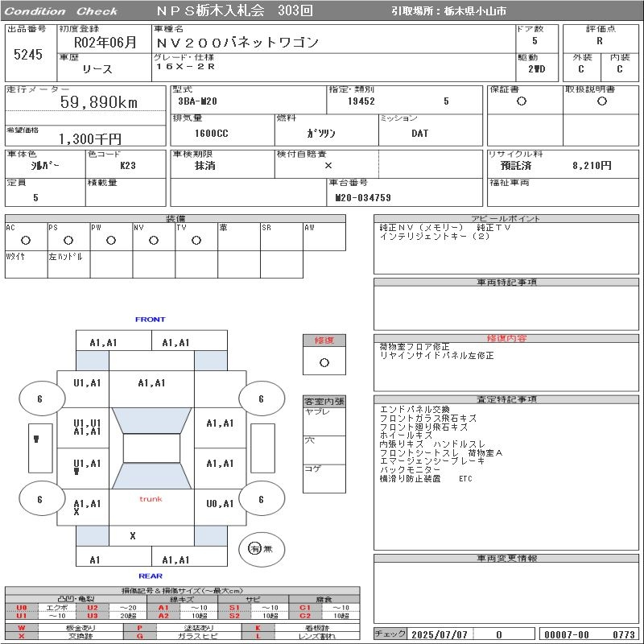
Task: Click the FRONT label above the diagram
Action: point(151,320)
